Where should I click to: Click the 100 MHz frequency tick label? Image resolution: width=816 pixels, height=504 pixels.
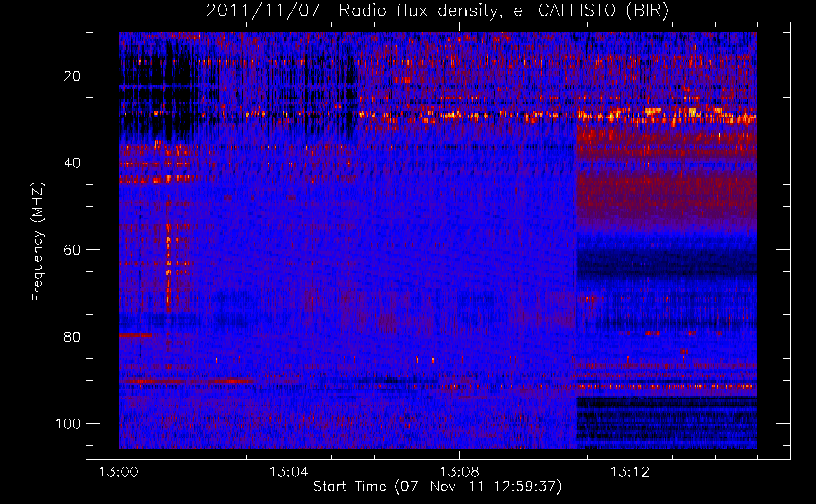point(68,424)
